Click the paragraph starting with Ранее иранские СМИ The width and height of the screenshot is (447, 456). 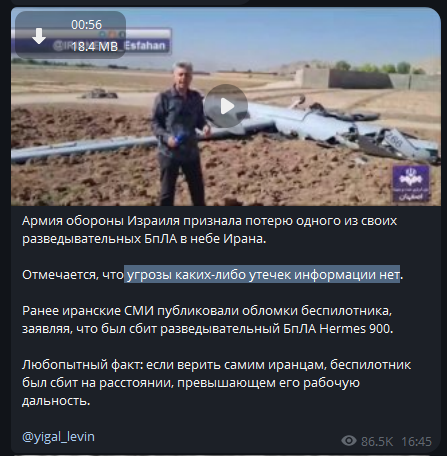pos(208,319)
